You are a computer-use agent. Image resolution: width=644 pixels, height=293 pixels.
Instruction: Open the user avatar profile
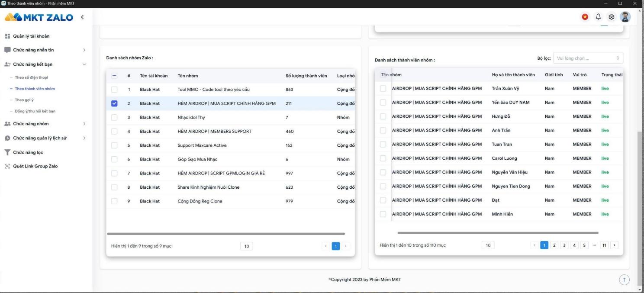(625, 17)
